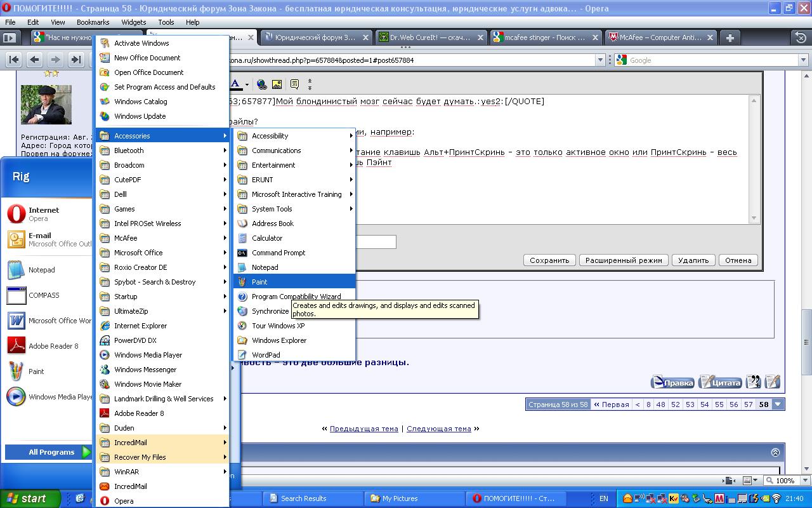Click the Windows start button
Screen dimensions: 812x508
point(30,498)
